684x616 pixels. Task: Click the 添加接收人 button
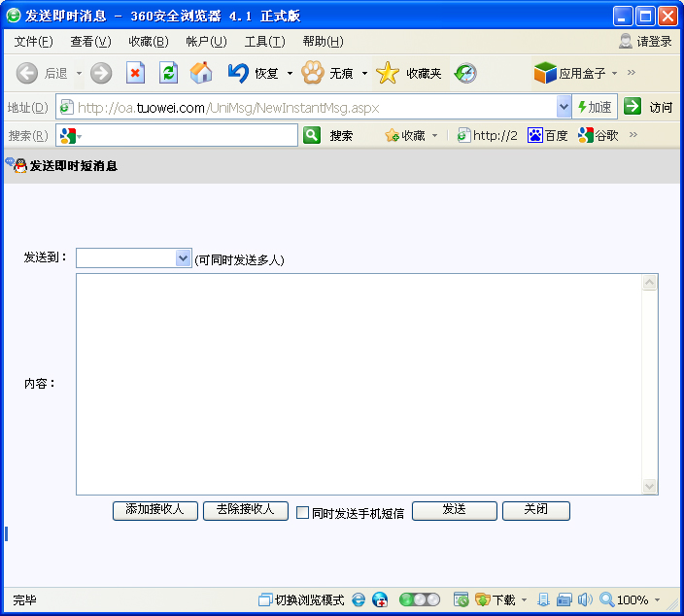(155, 510)
